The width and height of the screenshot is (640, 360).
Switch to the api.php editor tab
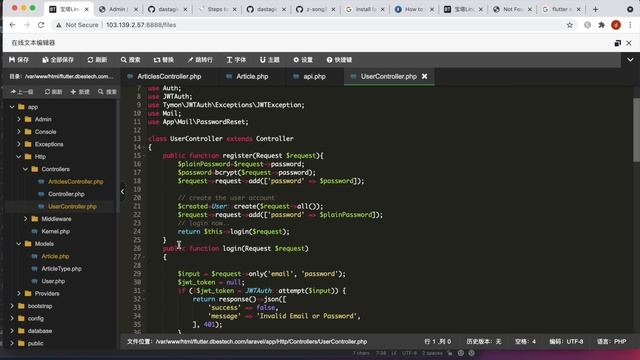(314, 76)
